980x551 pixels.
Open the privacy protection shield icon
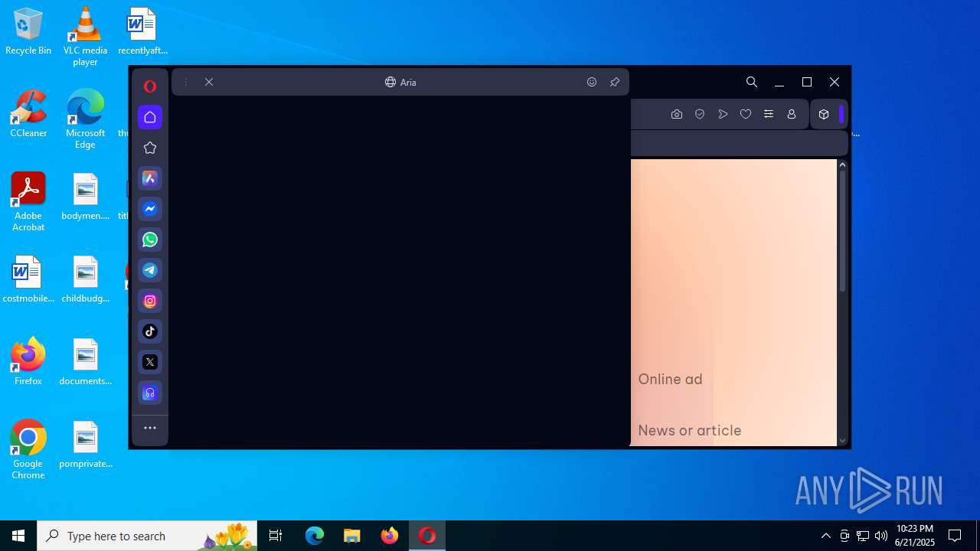700,114
